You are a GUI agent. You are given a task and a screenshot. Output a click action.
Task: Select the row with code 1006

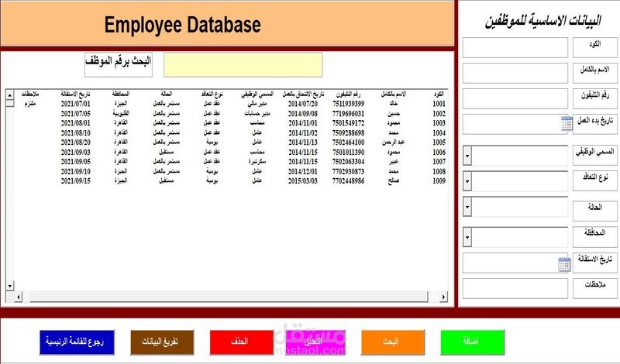(230, 152)
